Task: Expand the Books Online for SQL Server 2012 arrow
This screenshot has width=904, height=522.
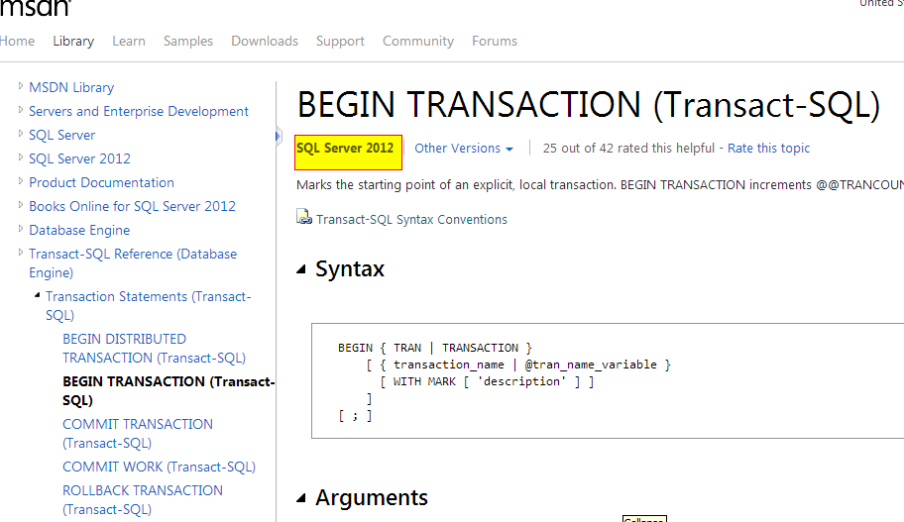Action: coord(21,204)
